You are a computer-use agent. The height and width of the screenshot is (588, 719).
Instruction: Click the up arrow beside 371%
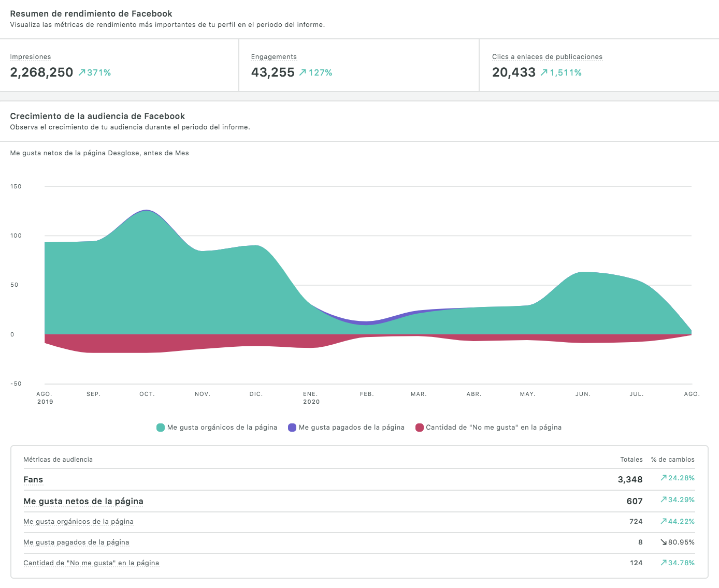tap(82, 73)
